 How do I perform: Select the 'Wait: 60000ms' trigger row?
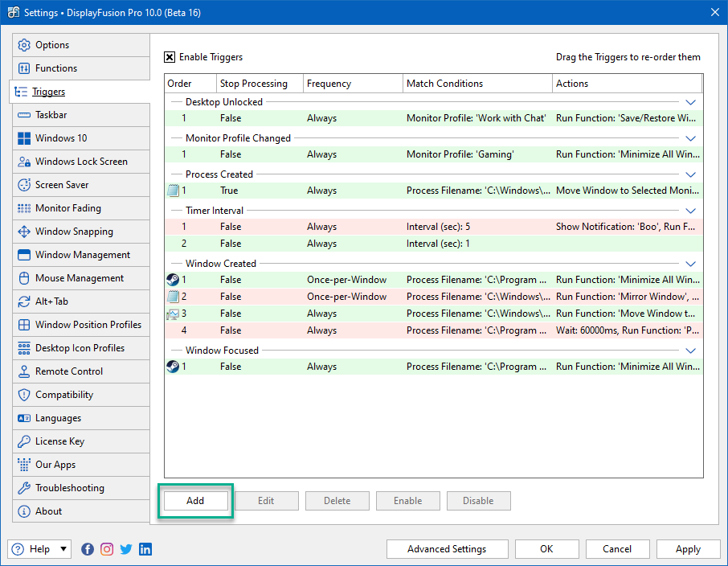click(x=434, y=330)
